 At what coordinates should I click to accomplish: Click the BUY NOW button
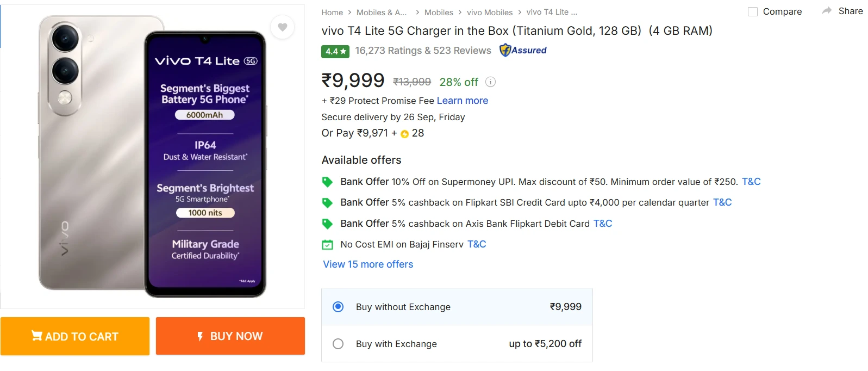230,336
